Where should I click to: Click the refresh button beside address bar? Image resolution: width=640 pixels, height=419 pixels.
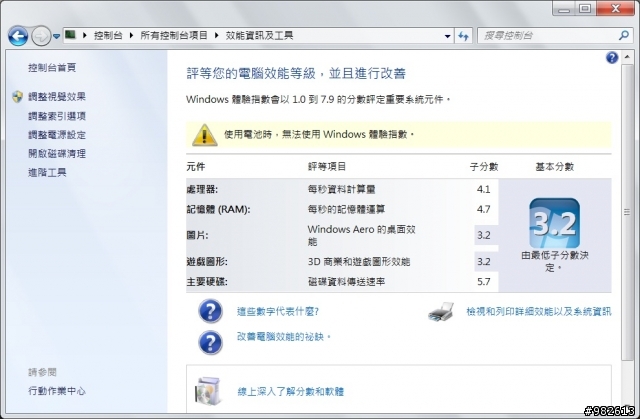[x=463, y=36]
